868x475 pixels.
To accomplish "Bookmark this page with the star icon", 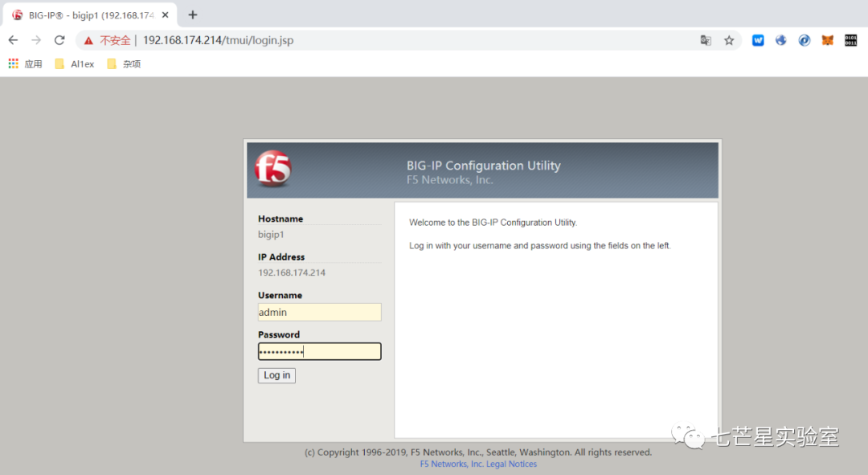I will coord(729,40).
